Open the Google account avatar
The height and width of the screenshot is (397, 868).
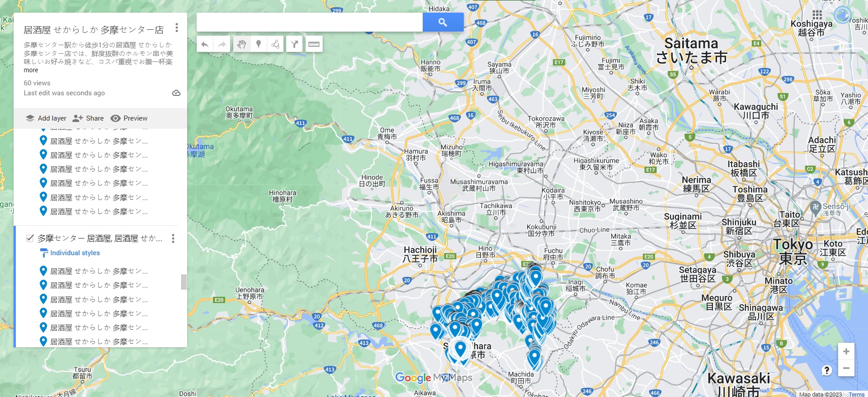[843, 15]
